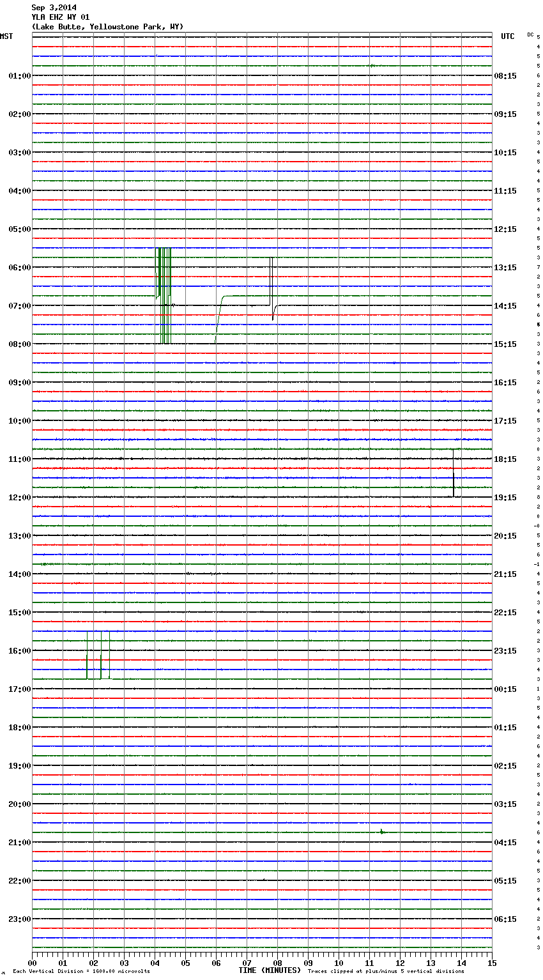
Task: Select the 09:00 MST row label
Action: pos(20,383)
